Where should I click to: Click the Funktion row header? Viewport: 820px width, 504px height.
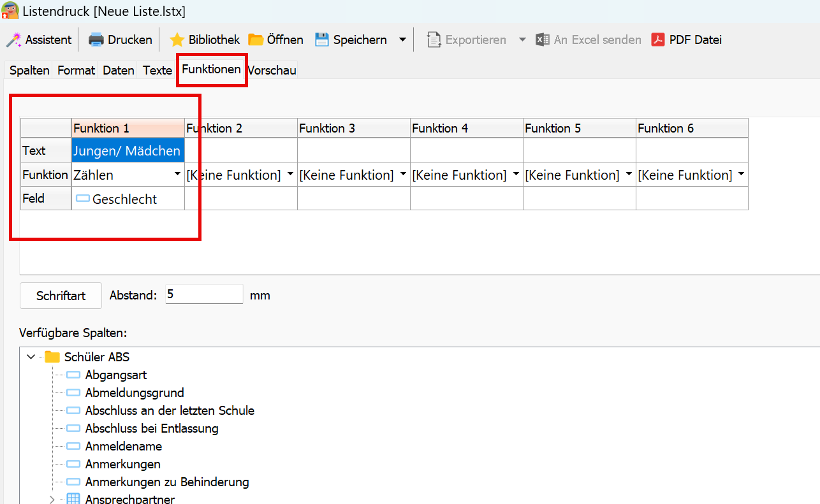coord(46,175)
